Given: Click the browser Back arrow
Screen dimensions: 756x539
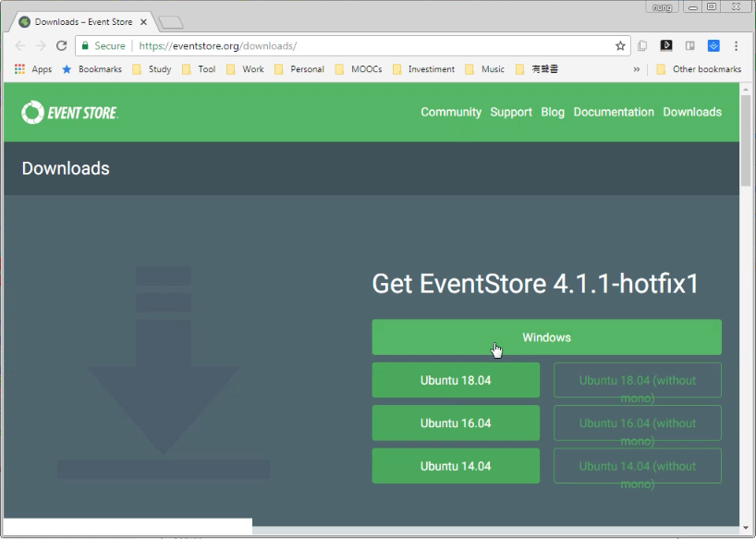Looking at the screenshot, I should tap(20, 46).
